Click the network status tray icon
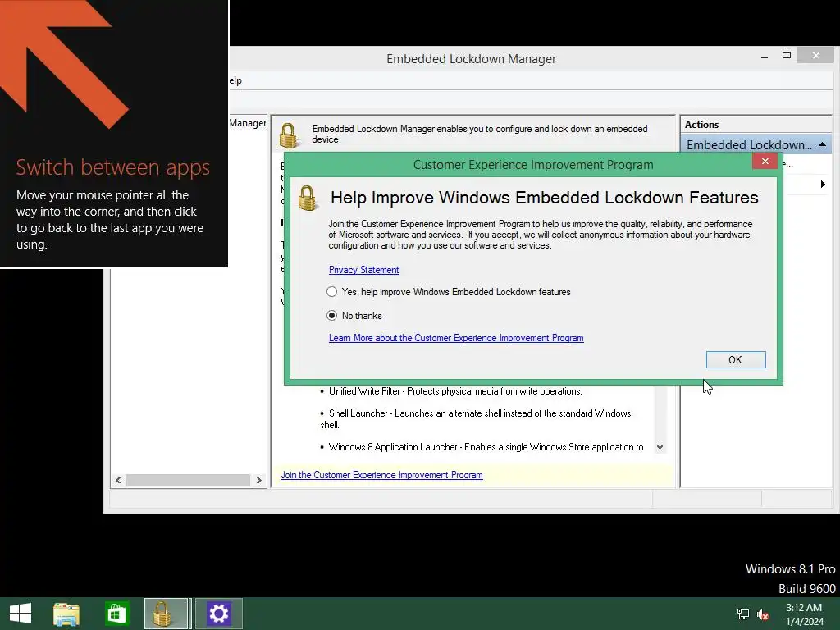Screen dimensions: 840x630 (x=743, y=614)
